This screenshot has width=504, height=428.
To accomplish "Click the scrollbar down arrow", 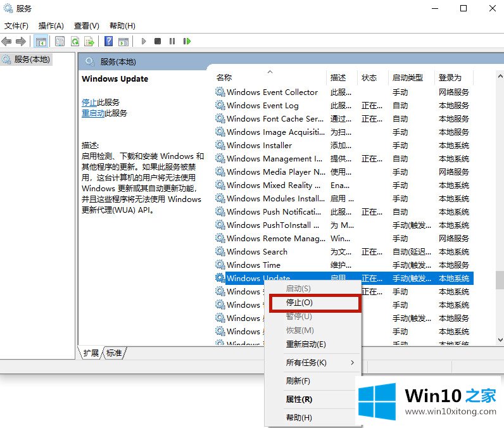I will coord(500,339).
